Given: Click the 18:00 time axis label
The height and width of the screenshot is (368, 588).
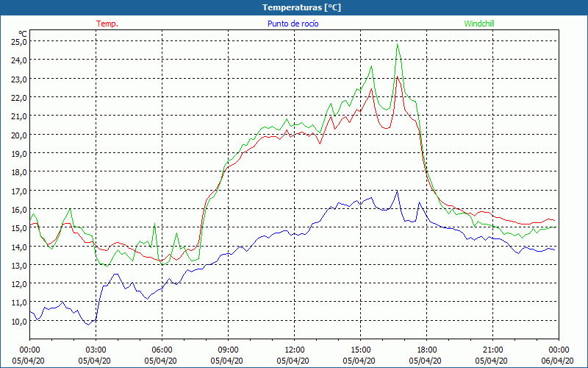Looking at the screenshot, I should click(427, 350).
